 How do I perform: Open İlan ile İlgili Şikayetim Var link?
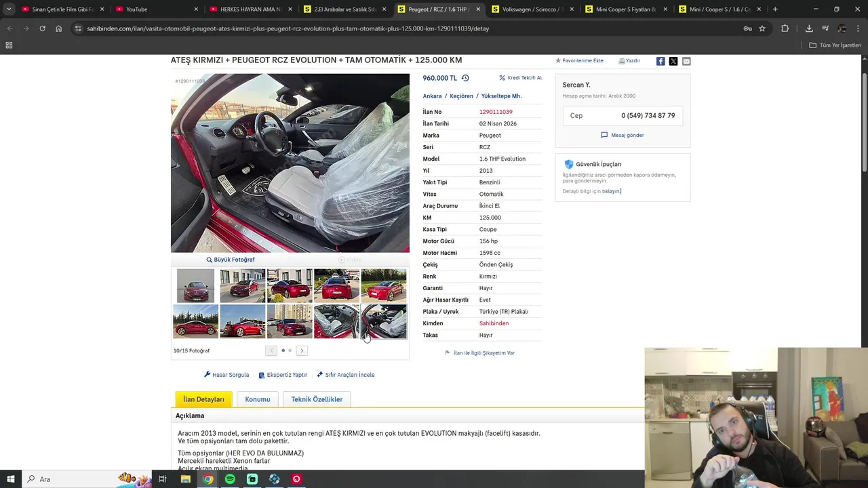click(479, 353)
